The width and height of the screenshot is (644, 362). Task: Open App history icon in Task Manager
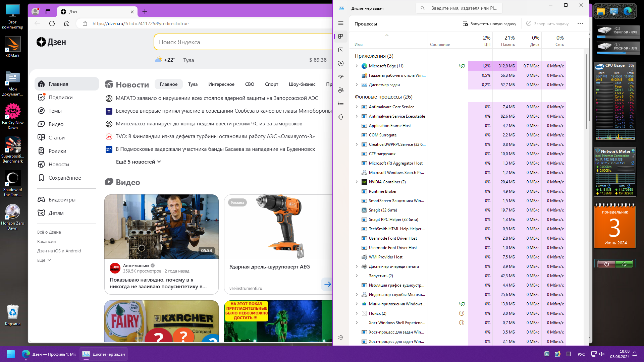[x=341, y=63]
